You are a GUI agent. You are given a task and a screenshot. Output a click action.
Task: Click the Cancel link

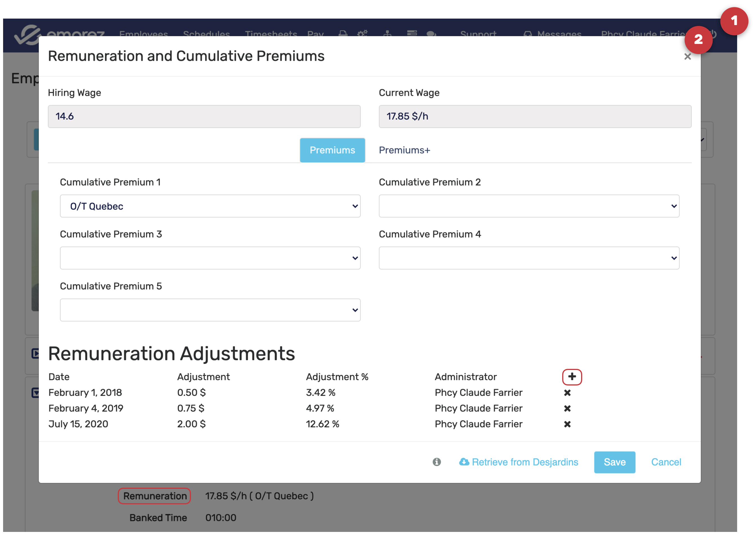click(x=666, y=462)
